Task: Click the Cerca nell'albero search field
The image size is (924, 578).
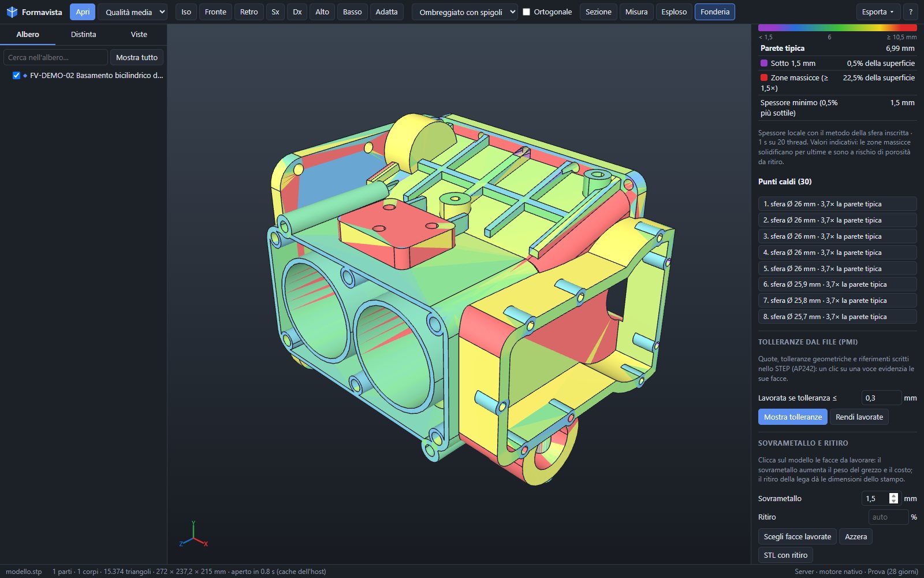Action: 55,57
